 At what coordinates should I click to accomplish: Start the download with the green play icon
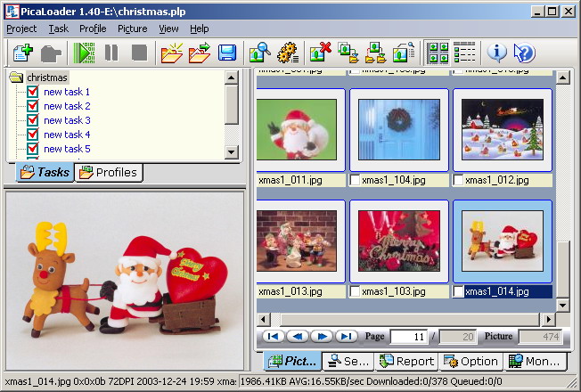coord(85,53)
